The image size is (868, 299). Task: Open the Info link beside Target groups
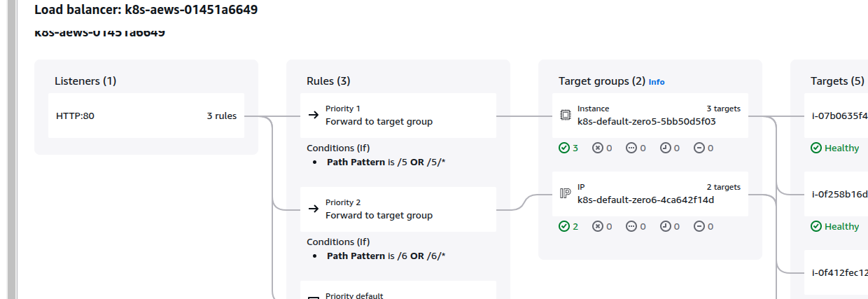657,82
